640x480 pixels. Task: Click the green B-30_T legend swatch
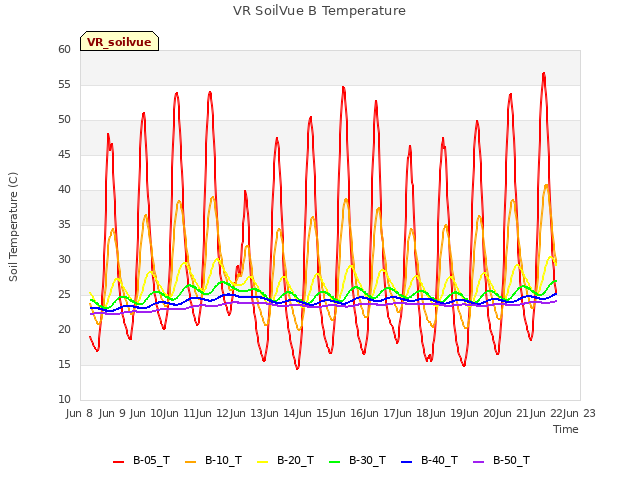pyautogui.click(x=335, y=462)
